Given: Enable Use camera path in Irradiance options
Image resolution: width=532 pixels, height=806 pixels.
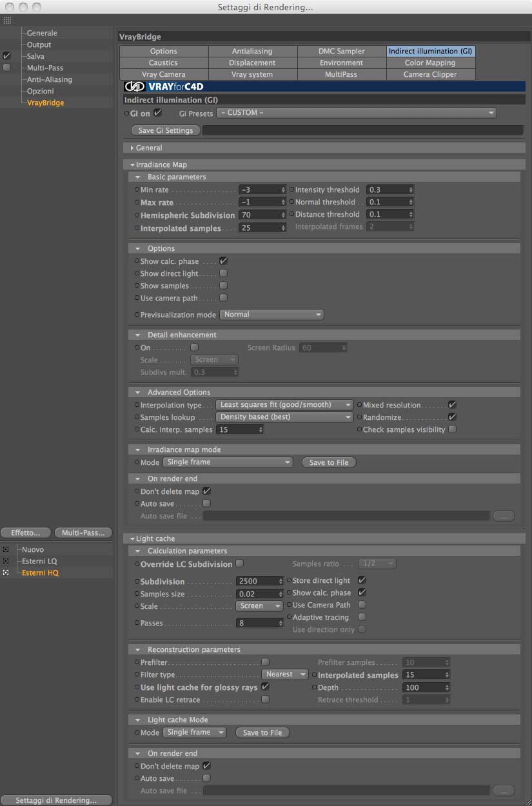Looking at the screenshot, I should (x=223, y=298).
